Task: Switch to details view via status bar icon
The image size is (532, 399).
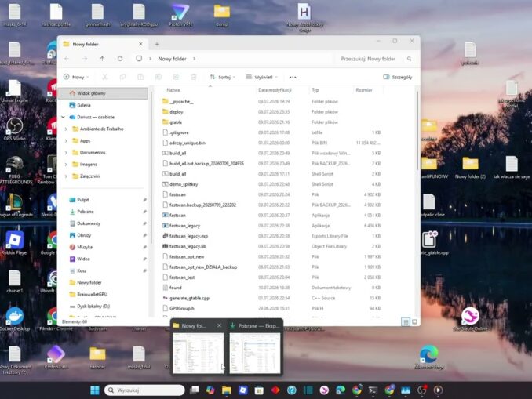Action: [406, 321]
